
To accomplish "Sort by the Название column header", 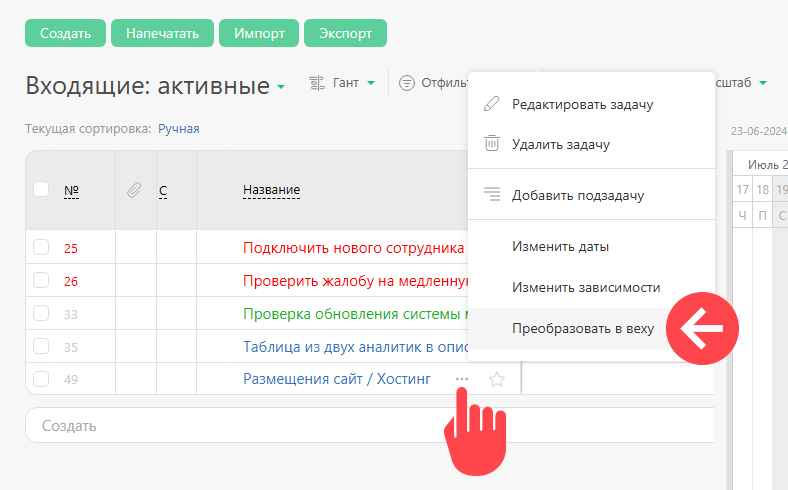I will tap(271, 190).
